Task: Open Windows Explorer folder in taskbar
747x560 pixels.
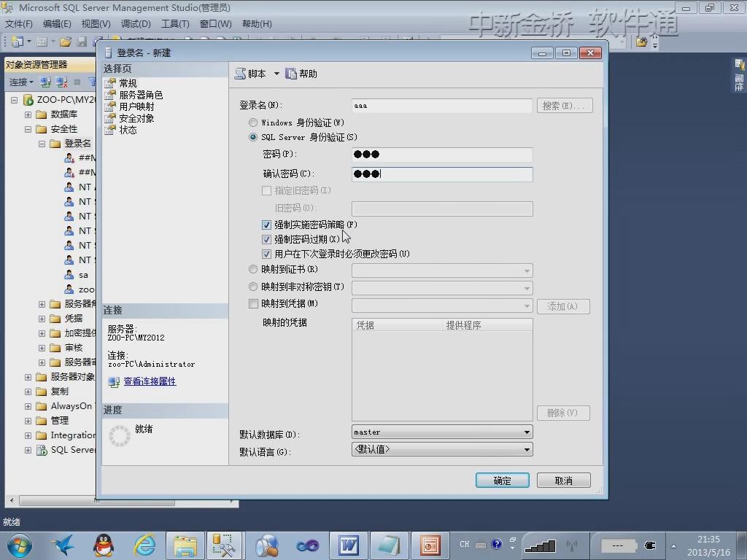Action: click(x=185, y=545)
